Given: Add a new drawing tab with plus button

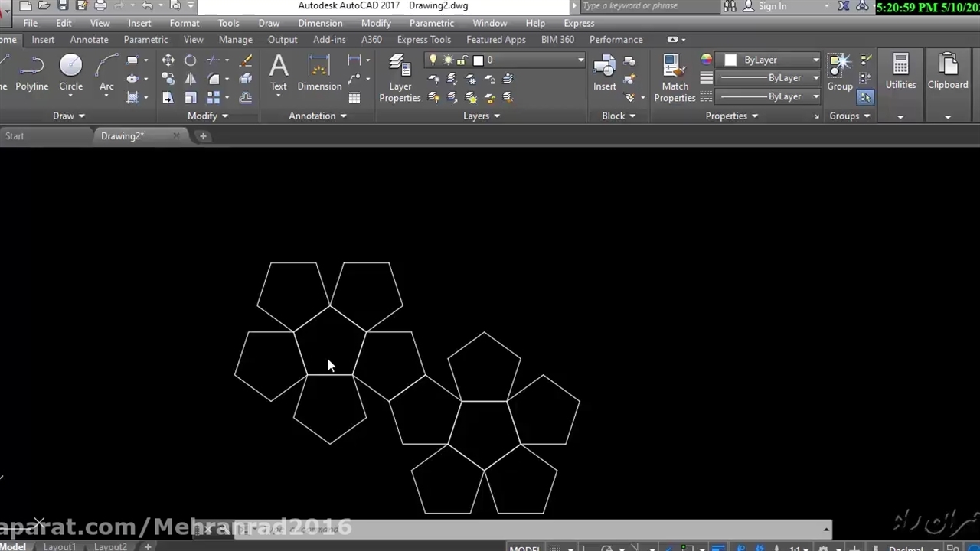Looking at the screenshot, I should pos(203,136).
